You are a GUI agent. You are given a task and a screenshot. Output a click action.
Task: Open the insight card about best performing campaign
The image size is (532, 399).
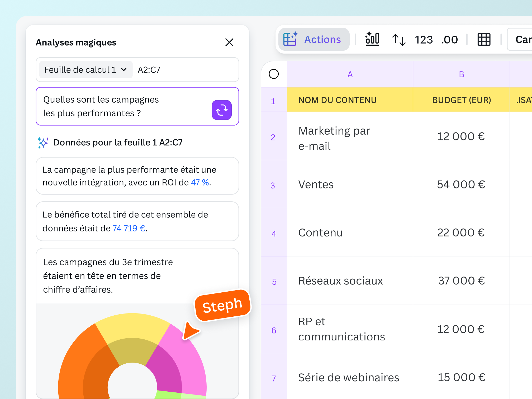click(x=137, y=176)
